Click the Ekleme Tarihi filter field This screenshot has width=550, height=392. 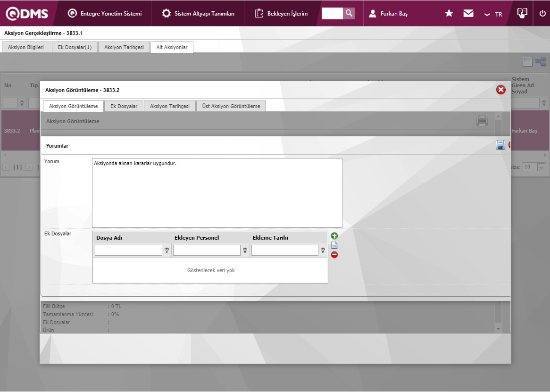[285, 250]
